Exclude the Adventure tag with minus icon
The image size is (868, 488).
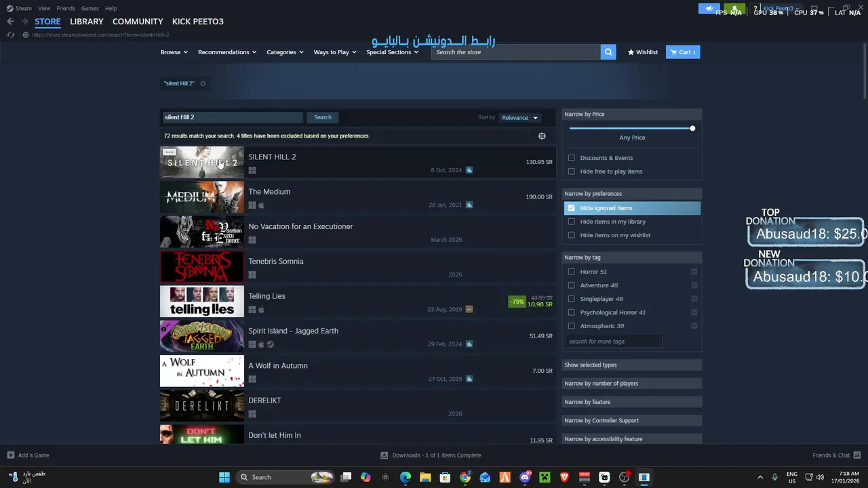coord(694,285)
